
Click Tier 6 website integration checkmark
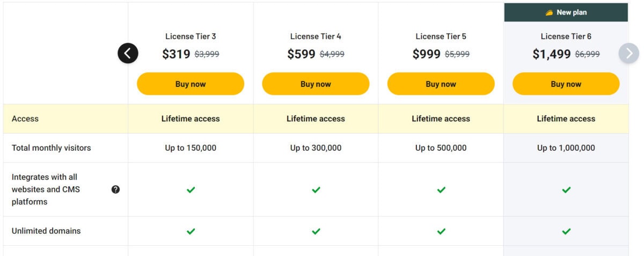(x=566, y=189)
